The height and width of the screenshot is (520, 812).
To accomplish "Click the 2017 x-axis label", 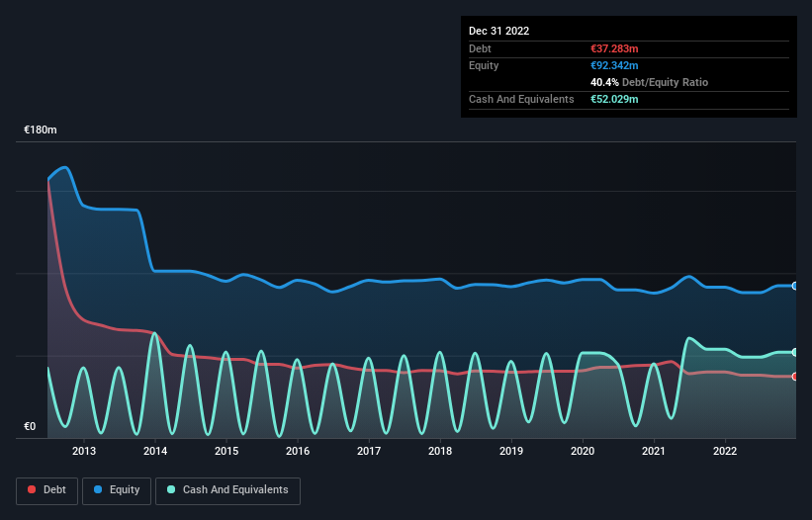I will pyautogui.click(x=369, y=451).
